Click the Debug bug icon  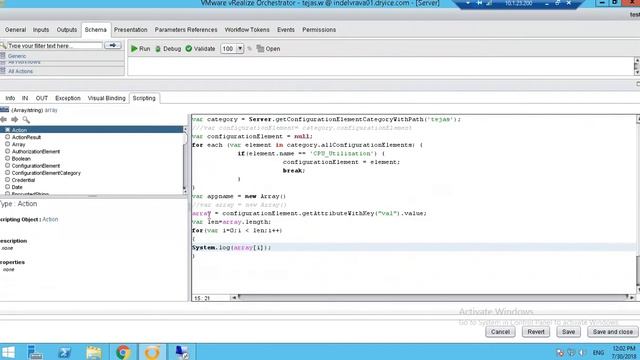158,49
